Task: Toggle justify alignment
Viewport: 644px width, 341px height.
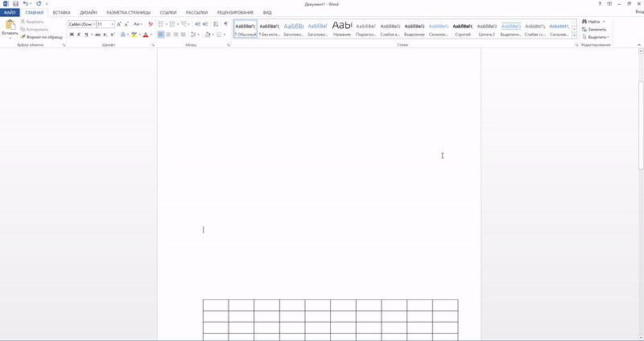Action: [184, 35]
